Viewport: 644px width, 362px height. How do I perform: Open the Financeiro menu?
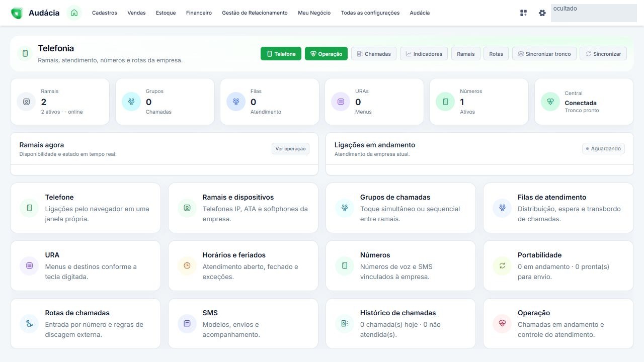pyautogui.click(x=199, y=13)
